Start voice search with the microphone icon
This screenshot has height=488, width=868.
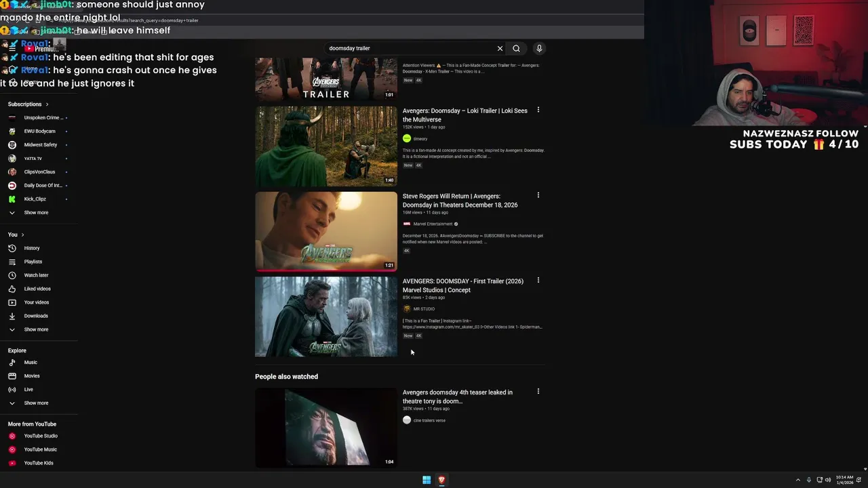[539, 49]
